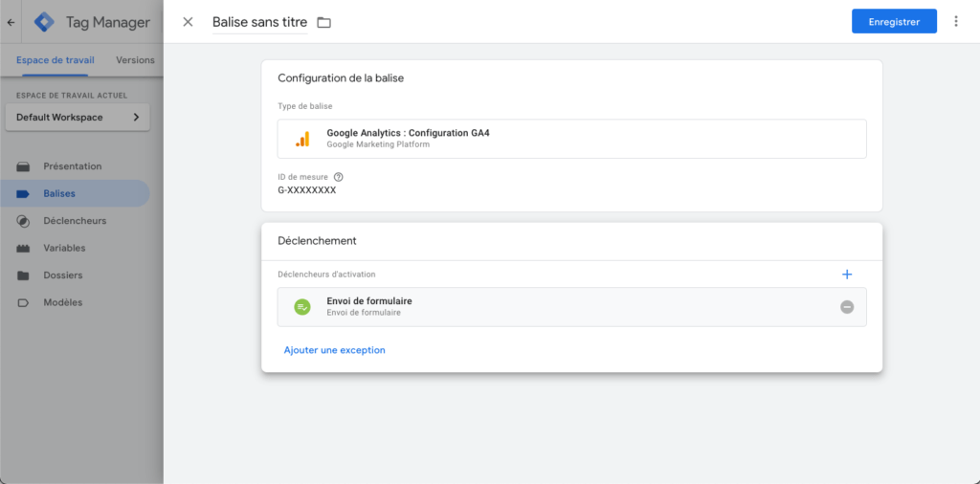Open the Envoi de formulaire trigger row
Screen dimensions: 980x484
coord(572,307)
